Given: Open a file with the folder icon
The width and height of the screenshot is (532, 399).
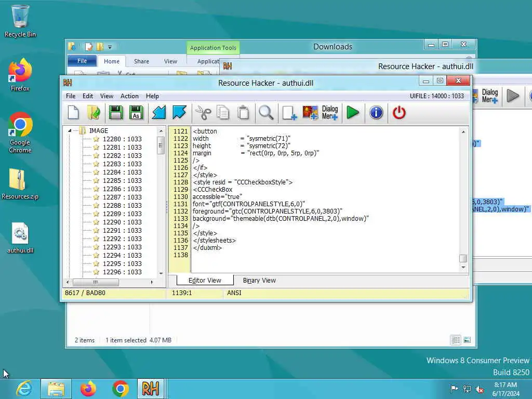Looking at the screenshot, I should [94, 113].
